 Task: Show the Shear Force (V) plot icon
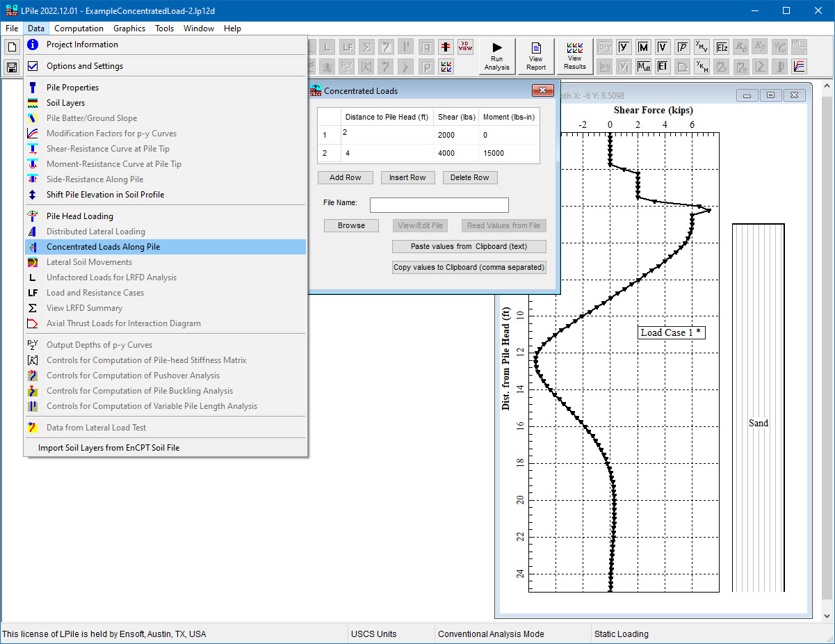coord(663,47)
